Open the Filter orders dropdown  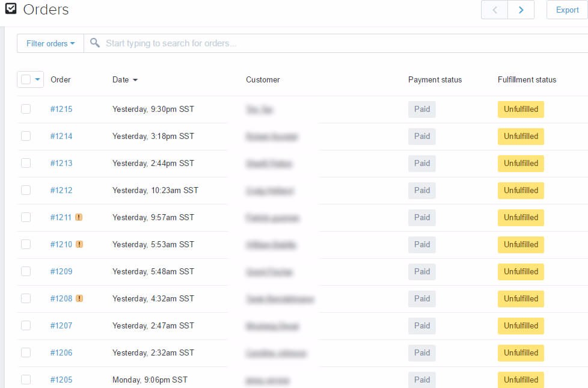click(x=51, y=43)
